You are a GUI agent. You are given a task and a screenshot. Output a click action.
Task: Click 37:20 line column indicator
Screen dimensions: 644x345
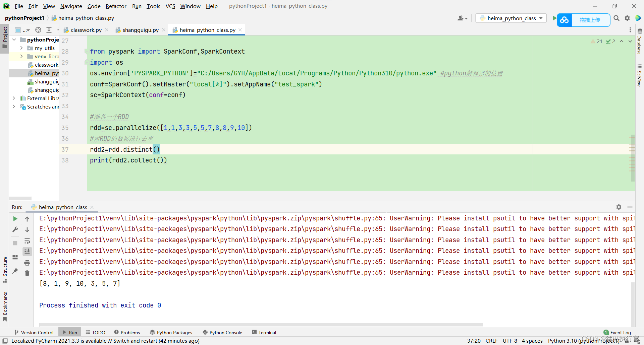[x=474, y=341]
